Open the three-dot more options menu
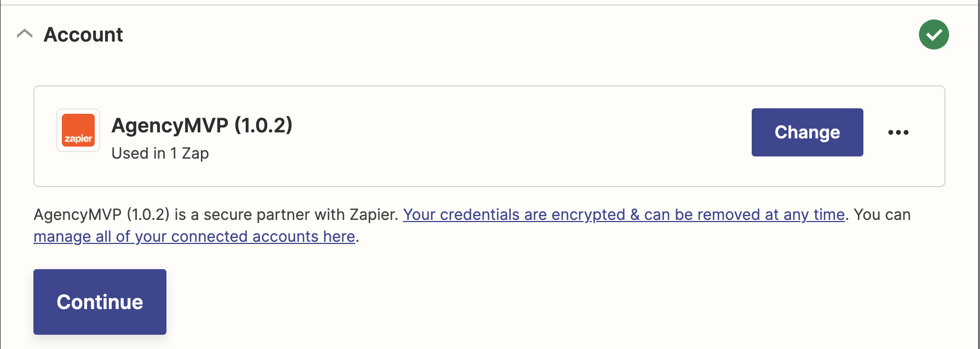The height and width of the screenshot is (349, 980). 898,132
